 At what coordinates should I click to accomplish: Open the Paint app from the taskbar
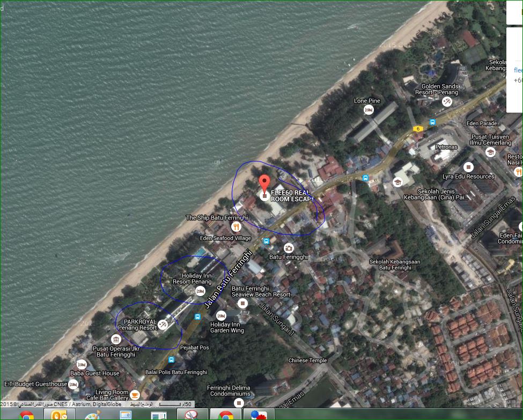(x=93, y=415)
